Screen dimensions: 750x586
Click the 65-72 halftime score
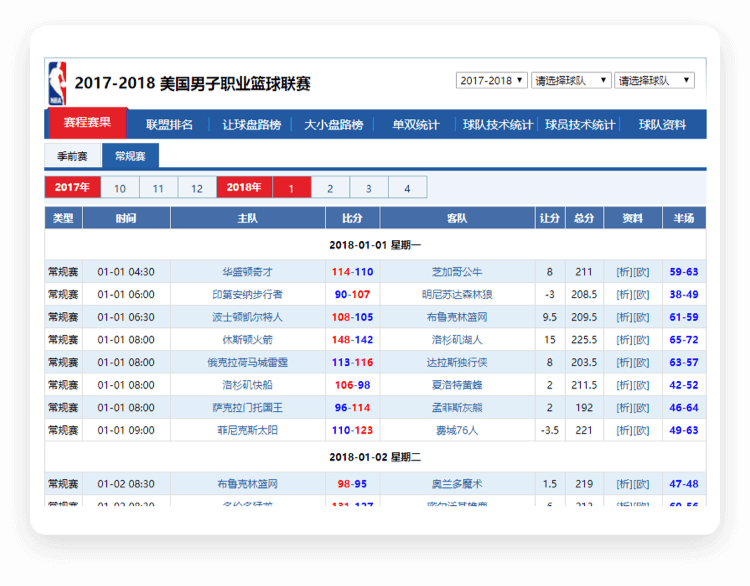684,340
